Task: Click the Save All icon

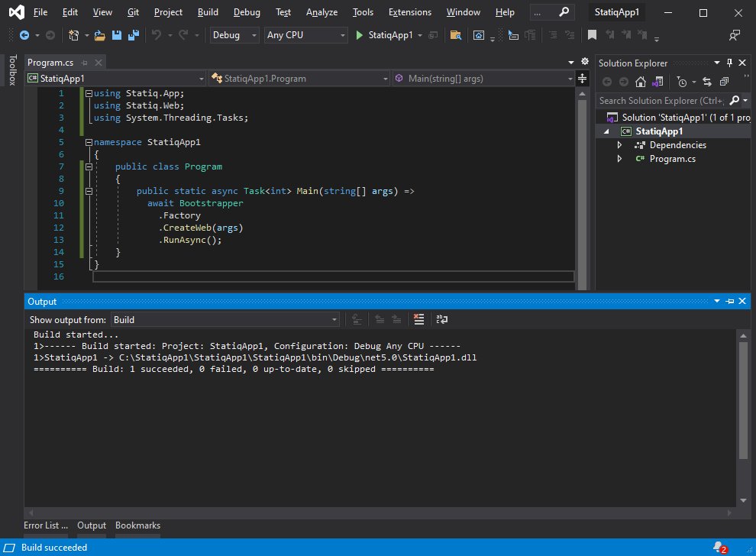Action: tap(134, 35)
